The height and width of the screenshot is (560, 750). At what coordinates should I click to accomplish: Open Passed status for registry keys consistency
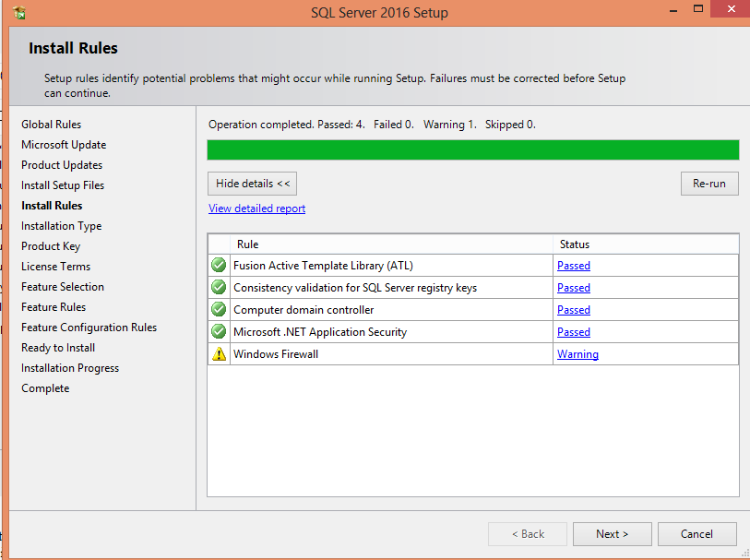574,288
